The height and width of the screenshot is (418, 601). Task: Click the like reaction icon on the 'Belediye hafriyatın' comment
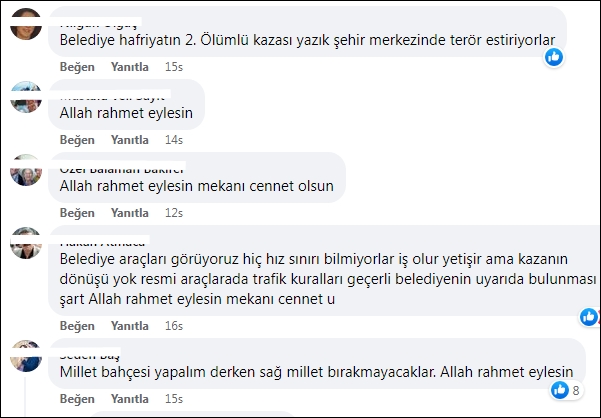(x=554, y=57)
